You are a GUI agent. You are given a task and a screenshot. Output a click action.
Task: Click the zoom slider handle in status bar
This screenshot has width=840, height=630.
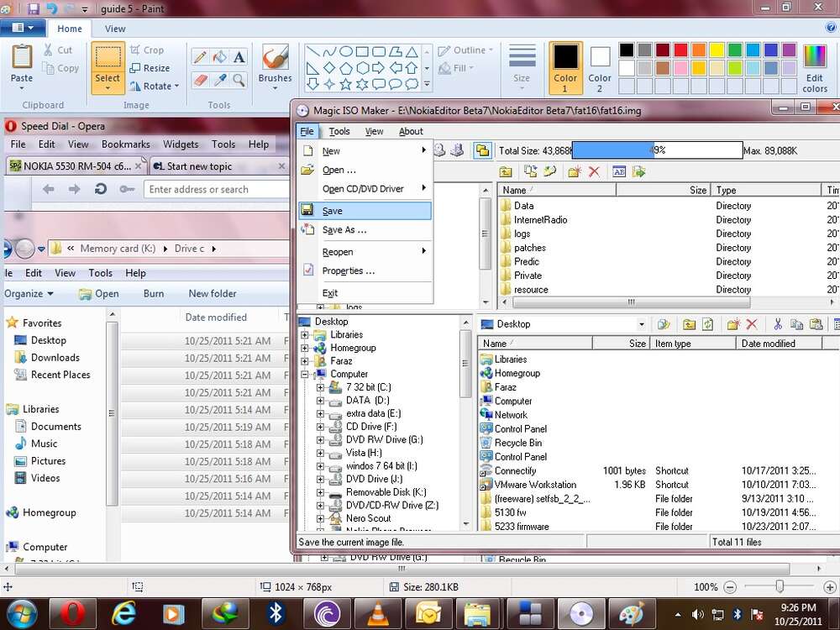(780, 586)
